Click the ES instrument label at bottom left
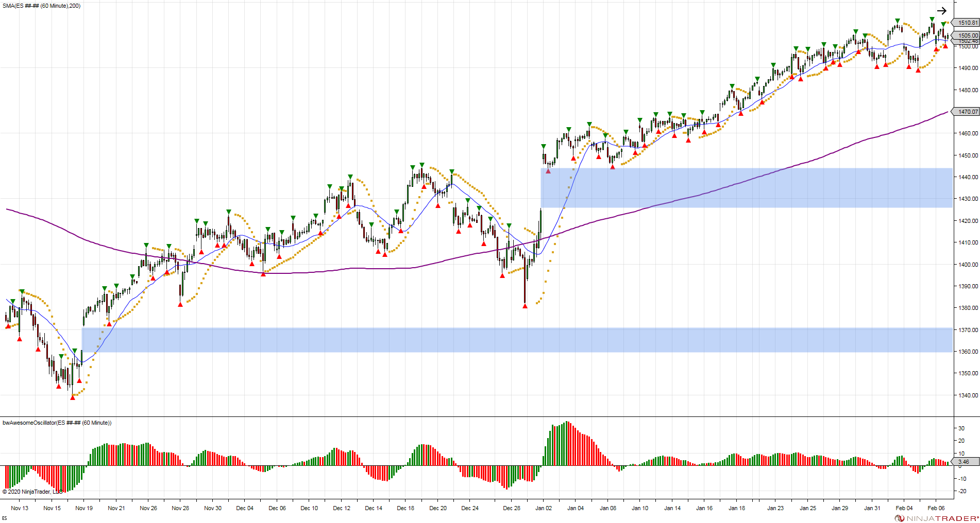This screenshot has height=523, width=980. pos(5,518)
